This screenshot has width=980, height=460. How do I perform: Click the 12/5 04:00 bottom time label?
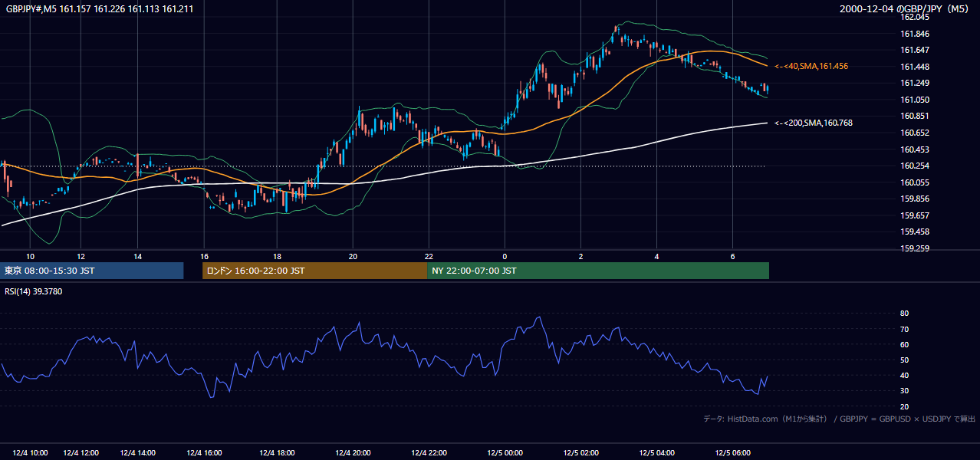coord(656,453)
